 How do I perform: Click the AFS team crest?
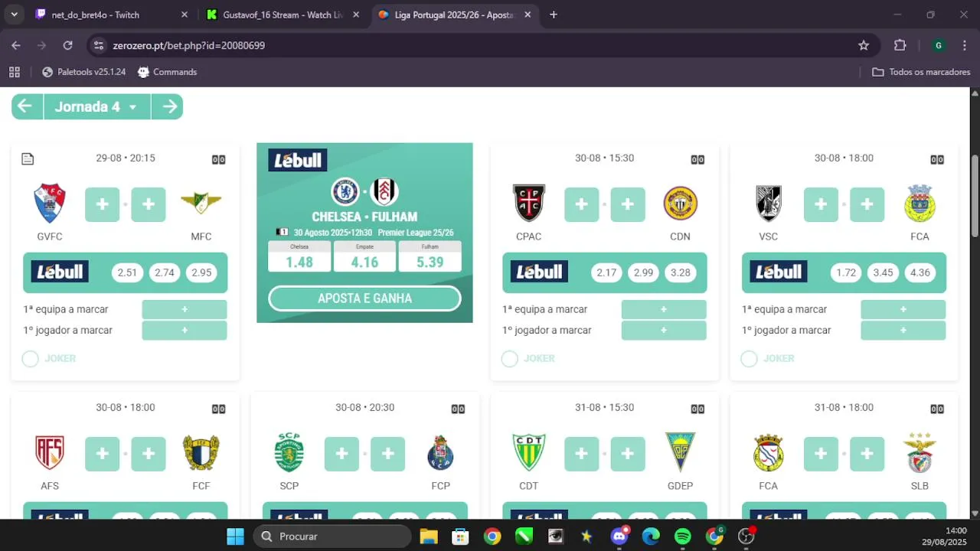(x=50, y=453)
